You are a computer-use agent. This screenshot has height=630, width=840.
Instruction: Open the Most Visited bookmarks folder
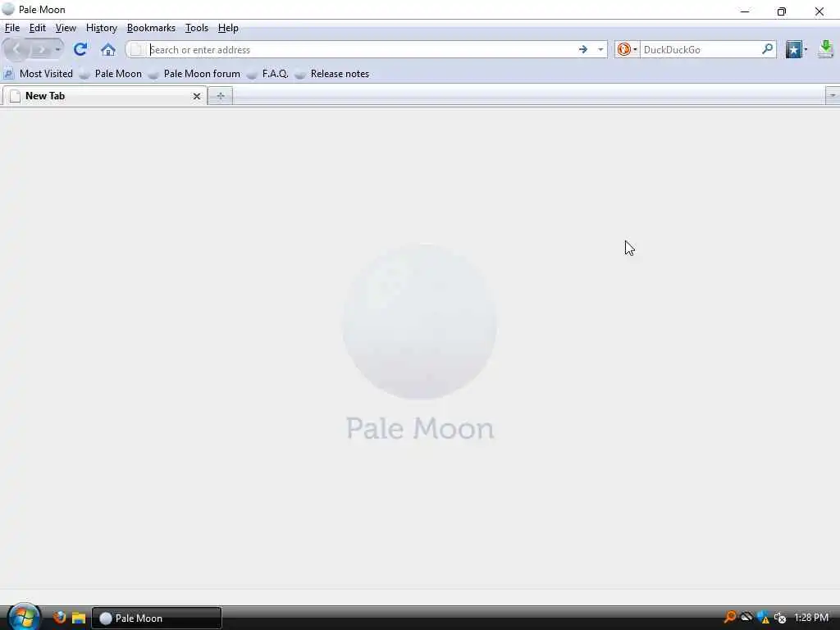pyautogui.click(x=39, y=74)
